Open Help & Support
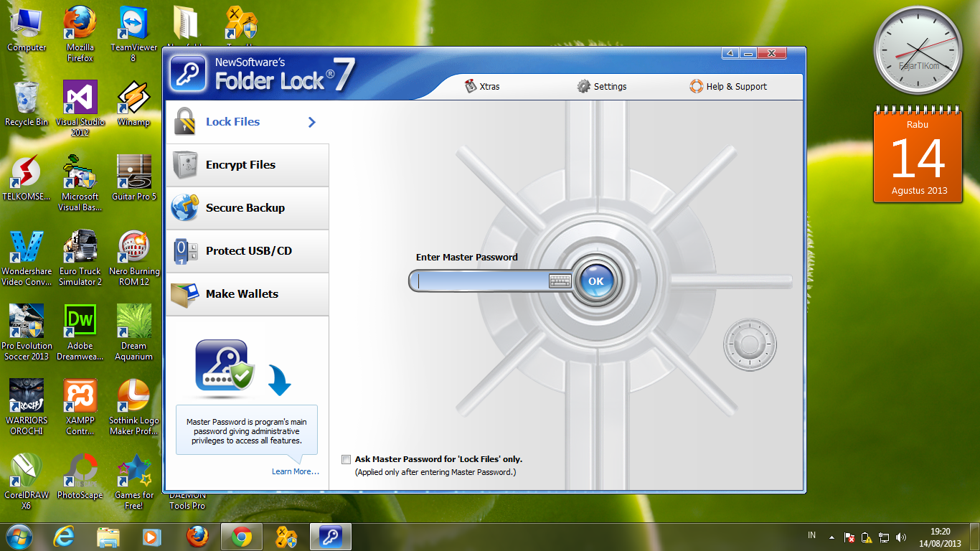Screen dimensions: 980x551 coord(728,86)
